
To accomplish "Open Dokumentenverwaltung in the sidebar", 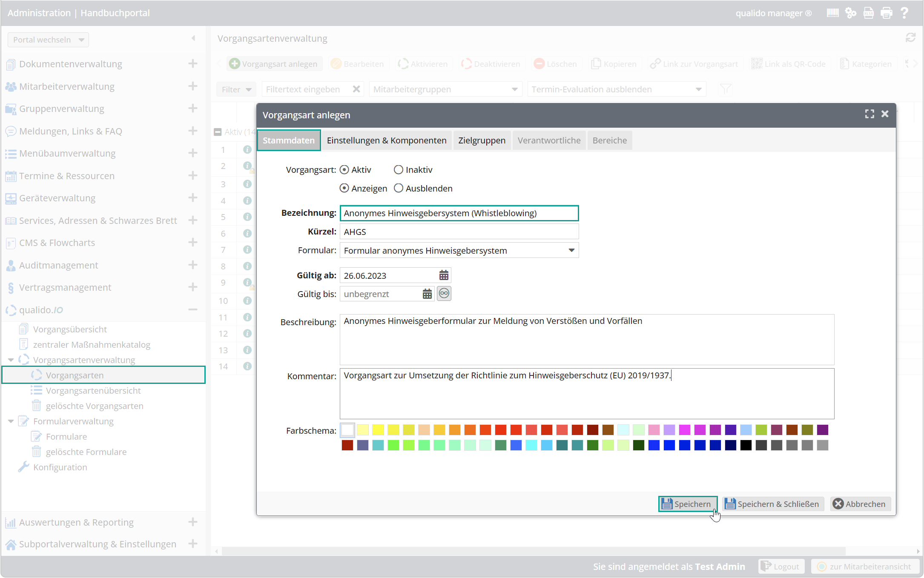I will pos(71,64).
